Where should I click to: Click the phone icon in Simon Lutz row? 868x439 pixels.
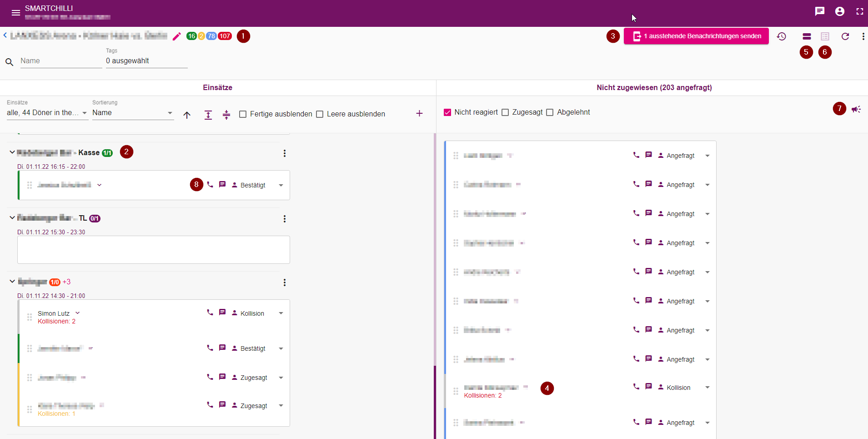(x=210, y=313)
